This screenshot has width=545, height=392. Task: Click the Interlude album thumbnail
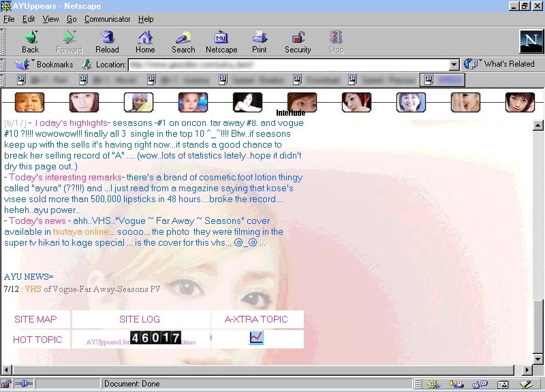tap(302, 102)
